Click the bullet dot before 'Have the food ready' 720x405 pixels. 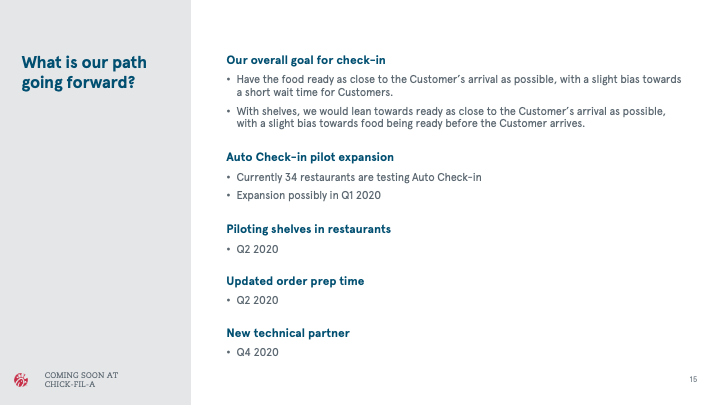[x=229, y=78]
